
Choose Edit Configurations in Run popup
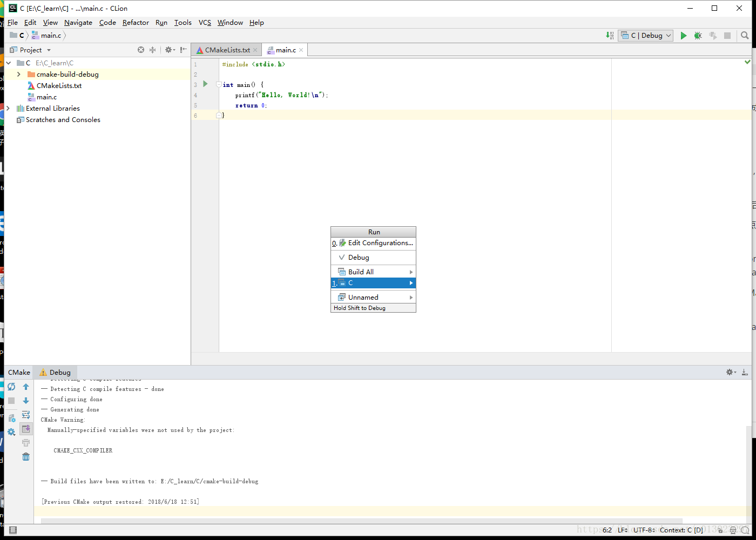coord(380,243)
